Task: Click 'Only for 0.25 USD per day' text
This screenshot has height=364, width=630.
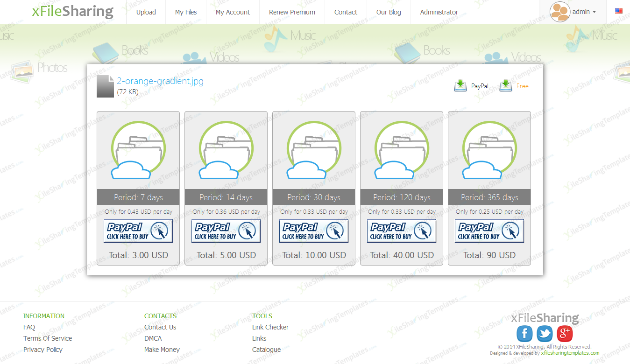Action: point(489,212)
